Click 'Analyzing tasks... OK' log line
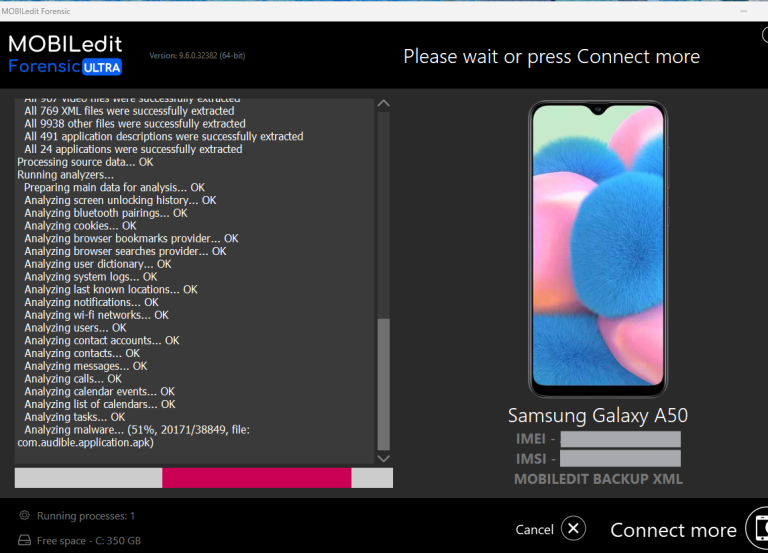The image size is (768, 553). click(x=74, y=417)
